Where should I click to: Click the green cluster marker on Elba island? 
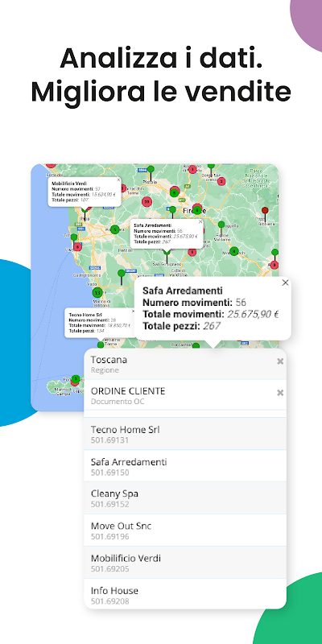pyautogui.click(x=76, y=378)
